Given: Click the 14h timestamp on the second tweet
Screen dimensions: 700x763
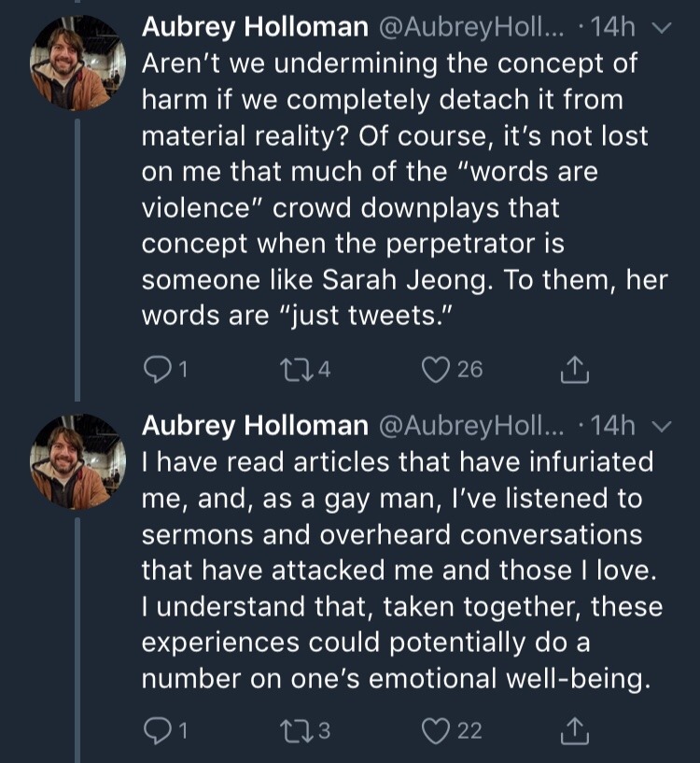Looking at the screenshot, I should 613,426.
